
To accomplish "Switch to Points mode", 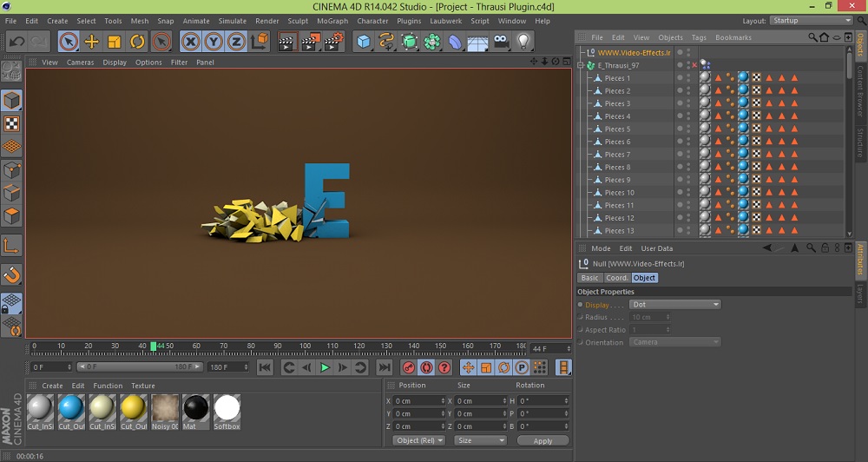I will click(x=11, y=169).
